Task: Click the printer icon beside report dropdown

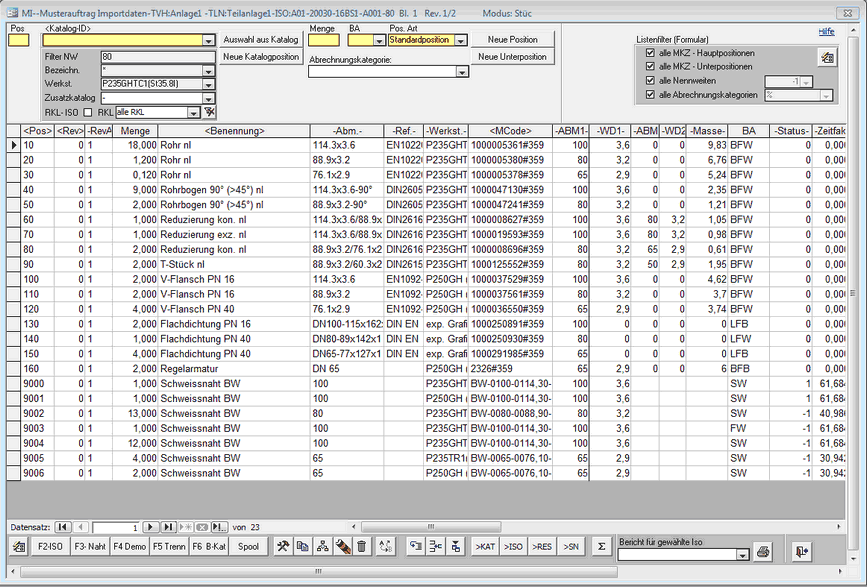Action: [x=763, y=551]
